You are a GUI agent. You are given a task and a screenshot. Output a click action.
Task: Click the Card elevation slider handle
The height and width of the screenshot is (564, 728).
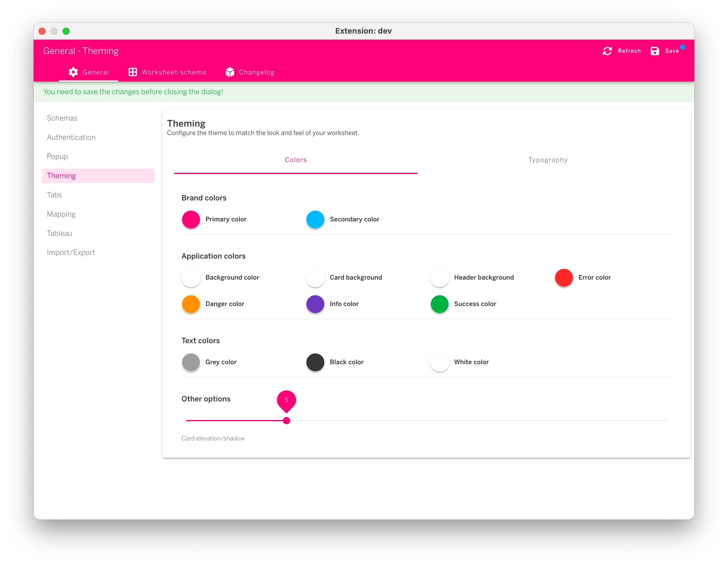pos(286,421)
